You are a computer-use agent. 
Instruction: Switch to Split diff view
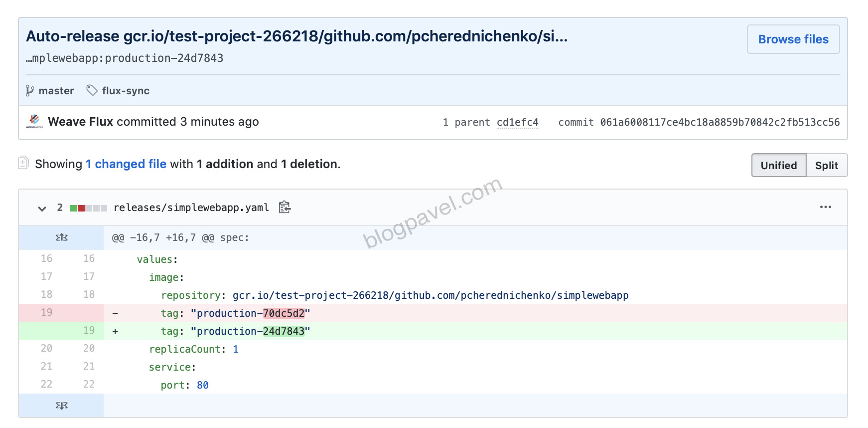point(827,165)
